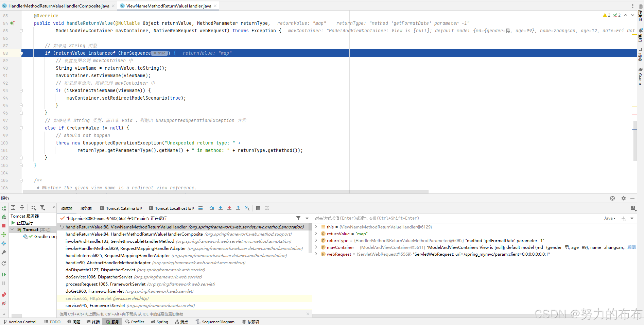Viewport: 644px width, 325px height.
Task: Click the Rerun icon in Services sidebar
Action: (4, 208)
